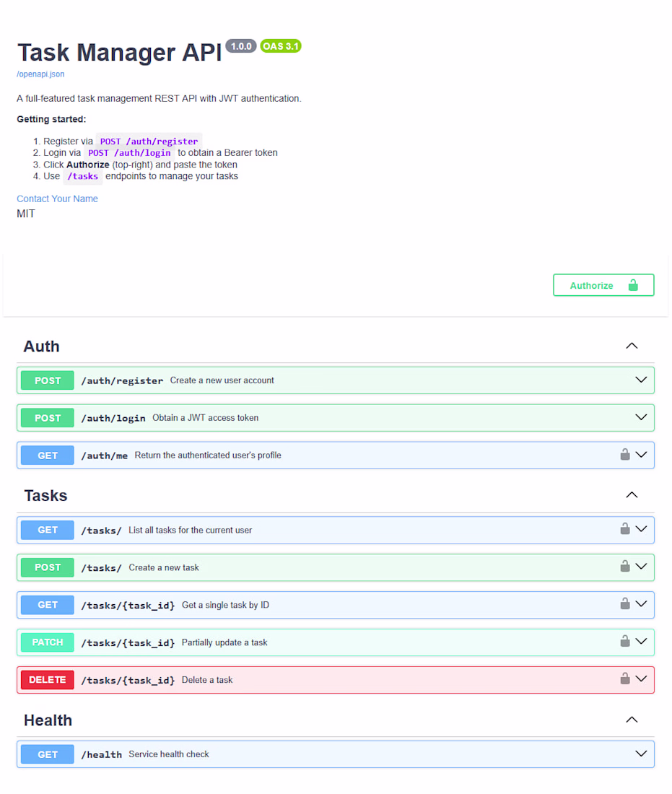
Task: Open the /openapi.json link
Action: [x=40, y=74]
